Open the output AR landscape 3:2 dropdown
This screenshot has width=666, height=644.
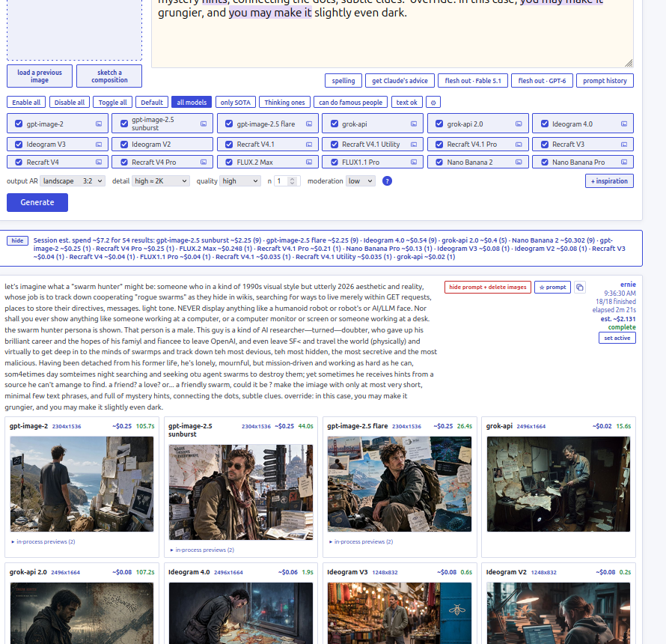click(x=73, y=181)
